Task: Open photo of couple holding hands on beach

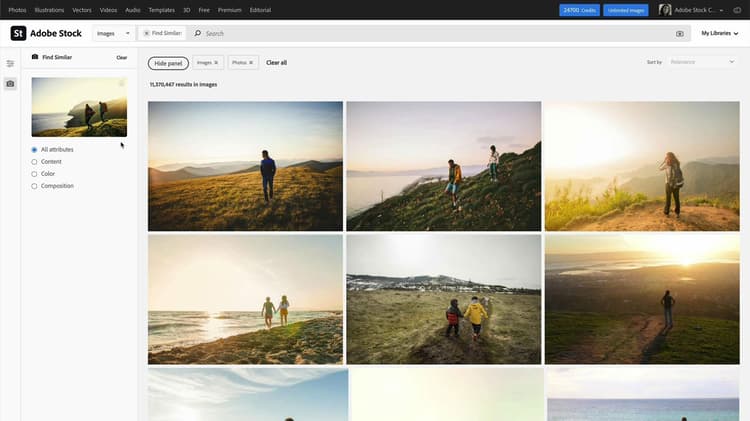Action: pos(245,299)
